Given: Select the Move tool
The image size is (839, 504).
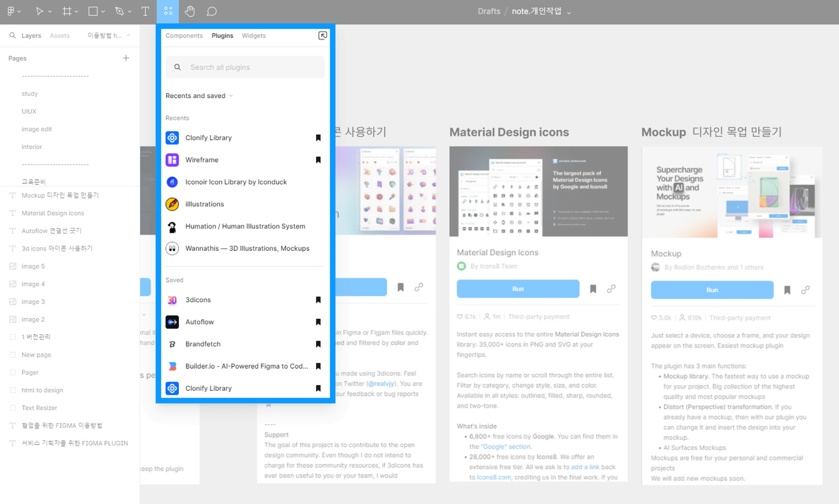Looking at the screenshot, I should [39, 11].
